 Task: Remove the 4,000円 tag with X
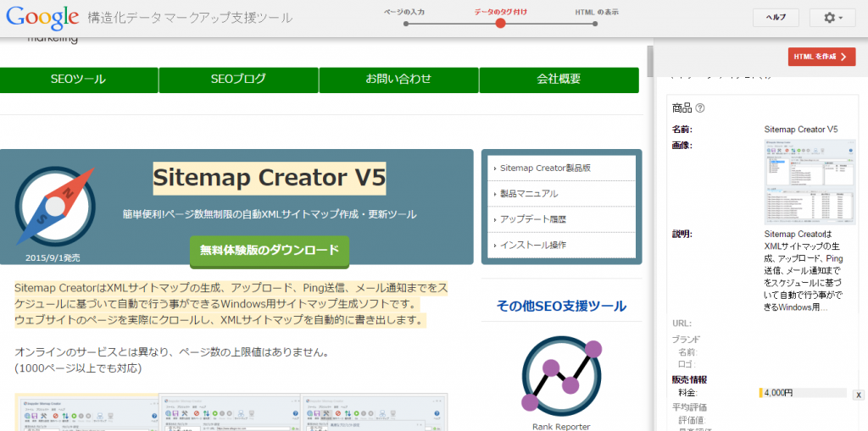point(858,395)
